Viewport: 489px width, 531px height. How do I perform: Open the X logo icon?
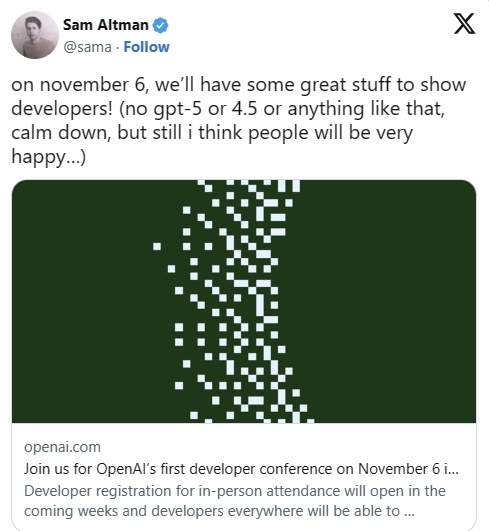coord(464,23)
